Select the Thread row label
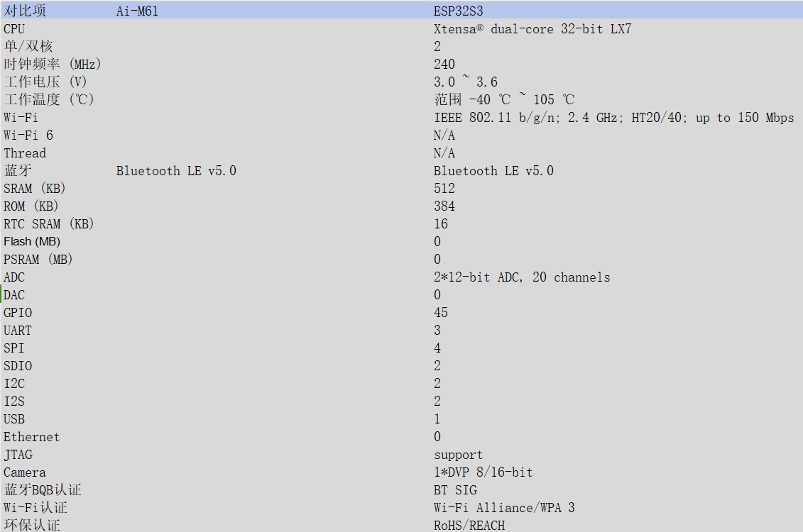803x532 pixels. click(x=25, y=153)
